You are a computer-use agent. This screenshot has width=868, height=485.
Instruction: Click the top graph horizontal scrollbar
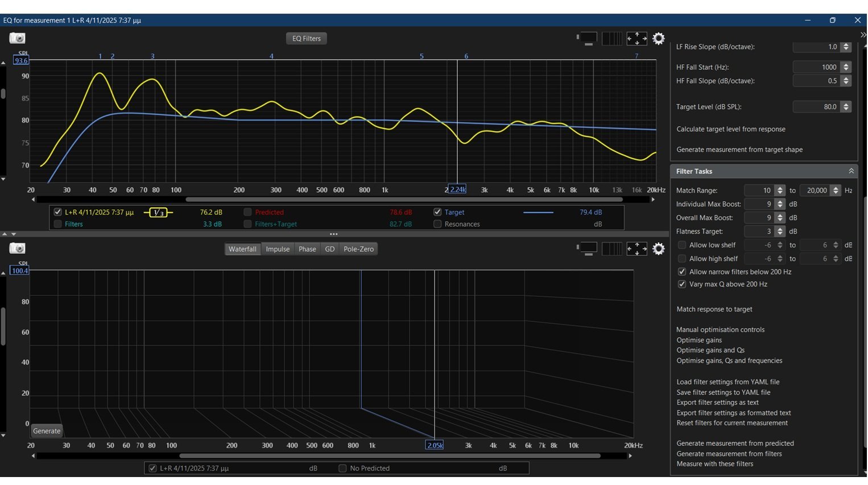click(x=404, y=200)
